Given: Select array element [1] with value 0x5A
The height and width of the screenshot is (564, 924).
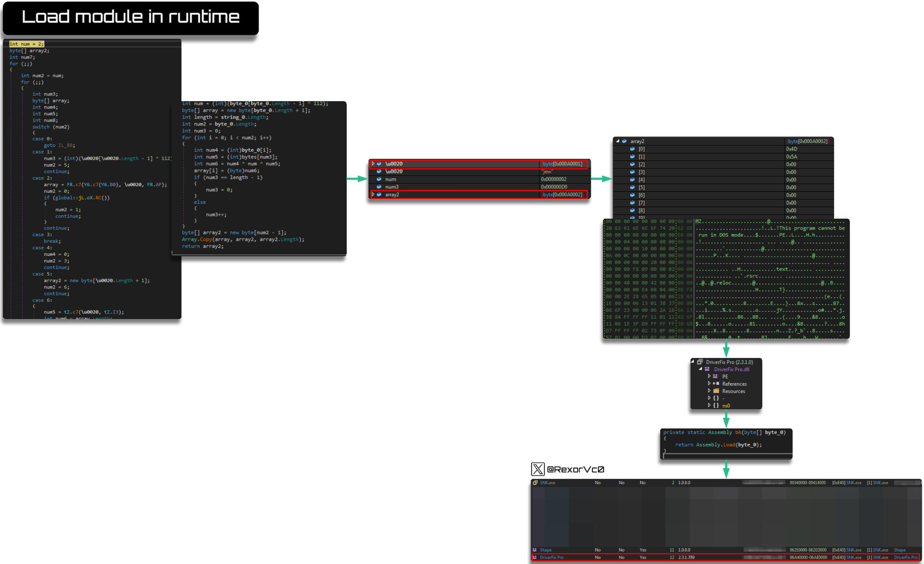Looking at the screenshot, I should [x=641, y=157].
